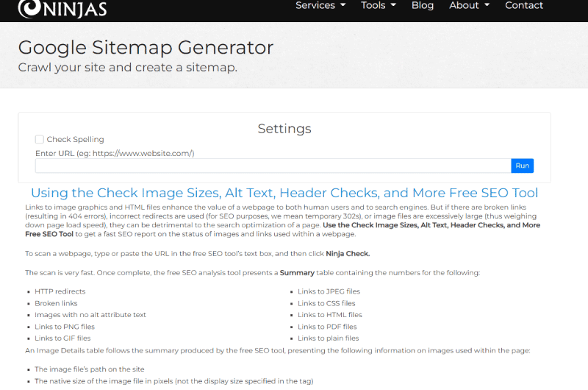
Task: Click the 'Google Sitemap Generator' title
Action: click(x=146, y=48)
